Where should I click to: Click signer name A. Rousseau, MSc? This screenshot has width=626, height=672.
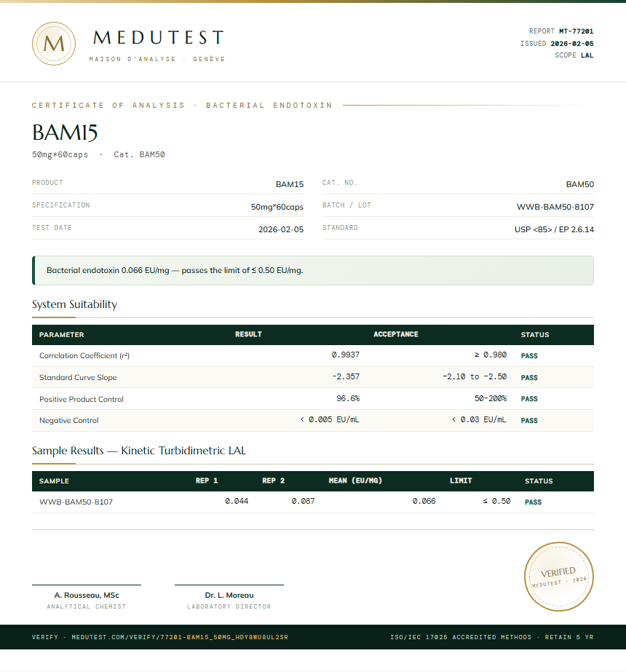pos(87,596)
